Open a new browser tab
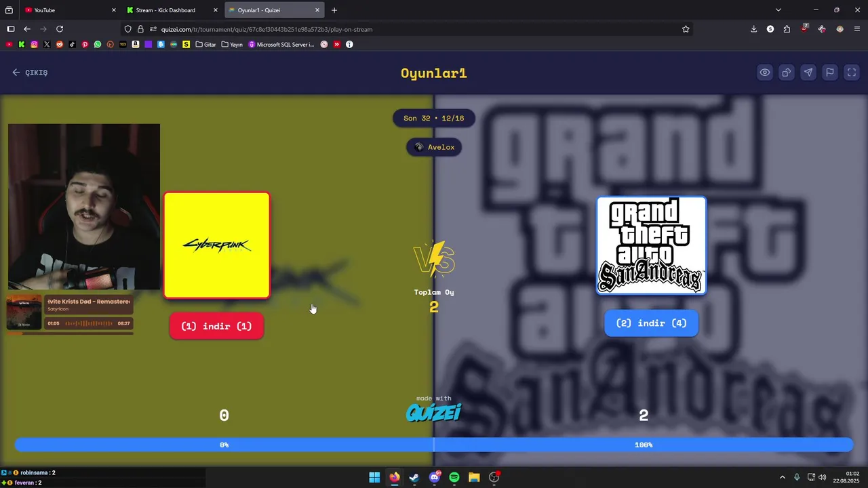 (334, 10)
